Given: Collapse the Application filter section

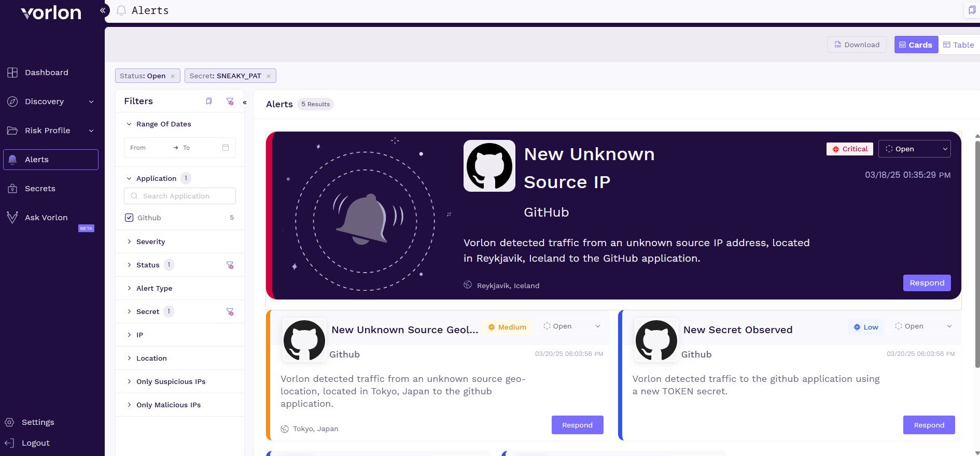Looking at the screenshot, I should pos(129,178).
